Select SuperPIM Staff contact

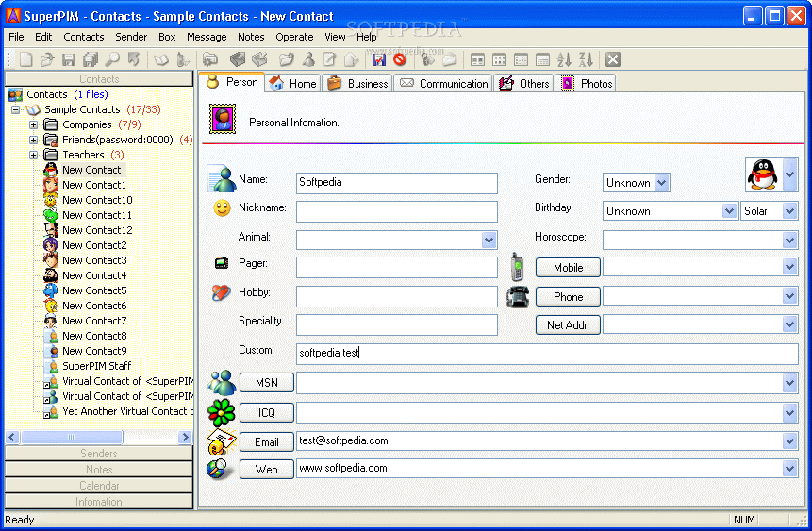[97, 366]
